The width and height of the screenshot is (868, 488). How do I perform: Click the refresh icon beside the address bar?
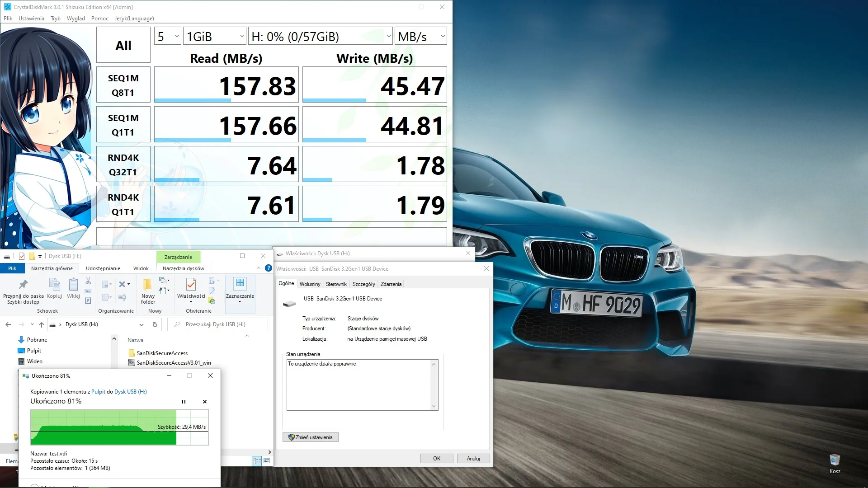point(155,324)
